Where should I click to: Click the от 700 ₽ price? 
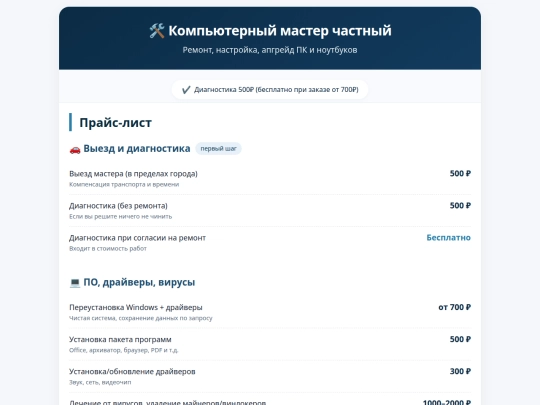(x=454, y=307)
